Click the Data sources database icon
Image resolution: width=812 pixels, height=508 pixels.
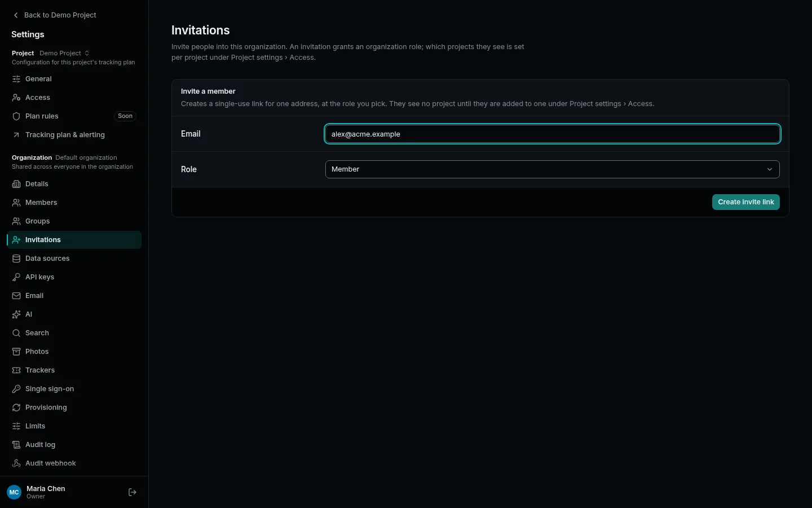tap(16, 259)
